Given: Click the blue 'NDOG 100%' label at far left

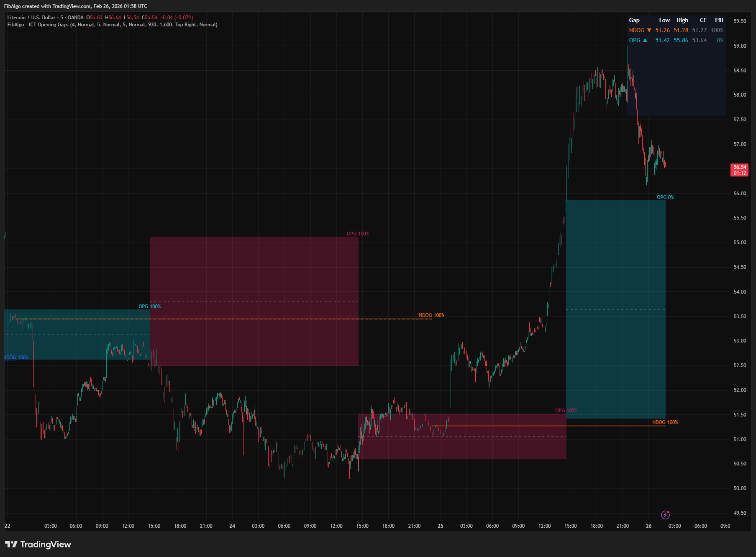Looking at the screenshot, I should pos(17,358).
